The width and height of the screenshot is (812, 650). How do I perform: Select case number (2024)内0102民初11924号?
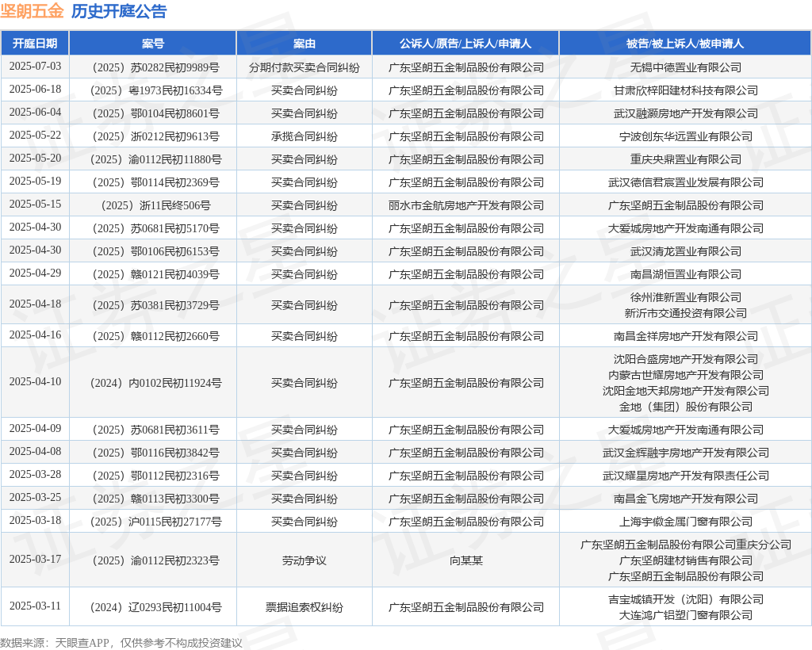[x=153, y=383]
